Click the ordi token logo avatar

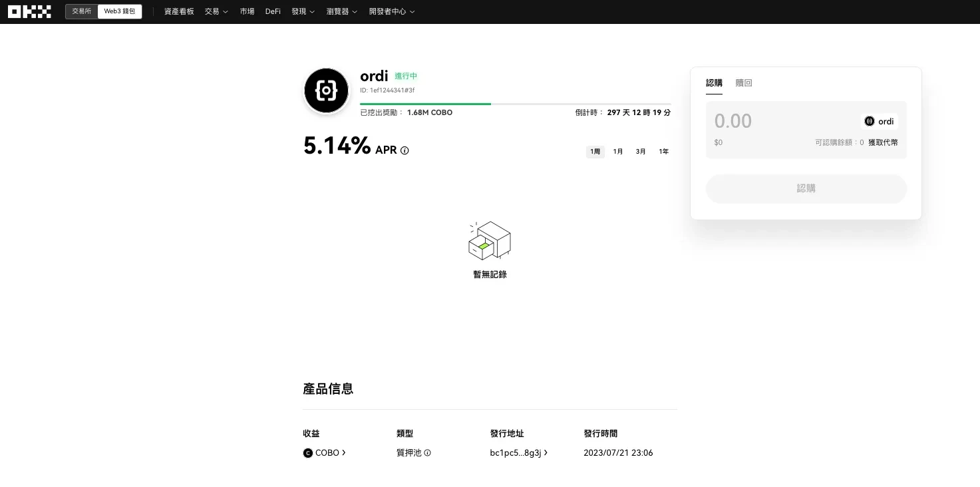click(x=326, y=90)
